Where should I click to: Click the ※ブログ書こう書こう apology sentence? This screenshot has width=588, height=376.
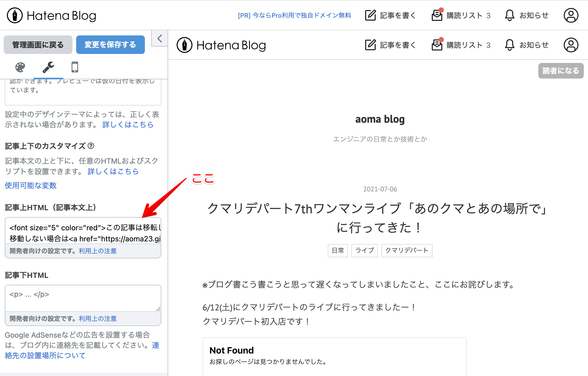click(x=359, y=285)
